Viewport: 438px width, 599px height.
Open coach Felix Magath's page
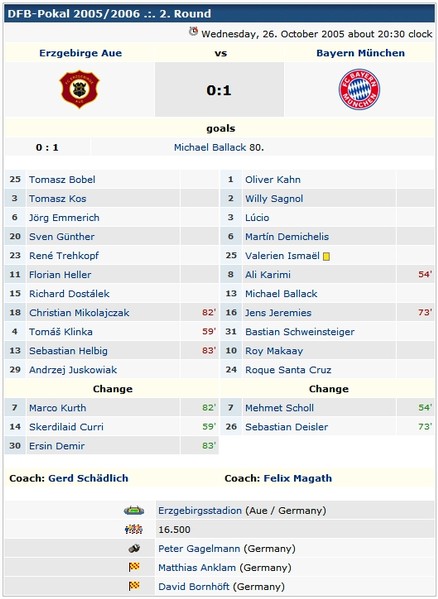298,478
